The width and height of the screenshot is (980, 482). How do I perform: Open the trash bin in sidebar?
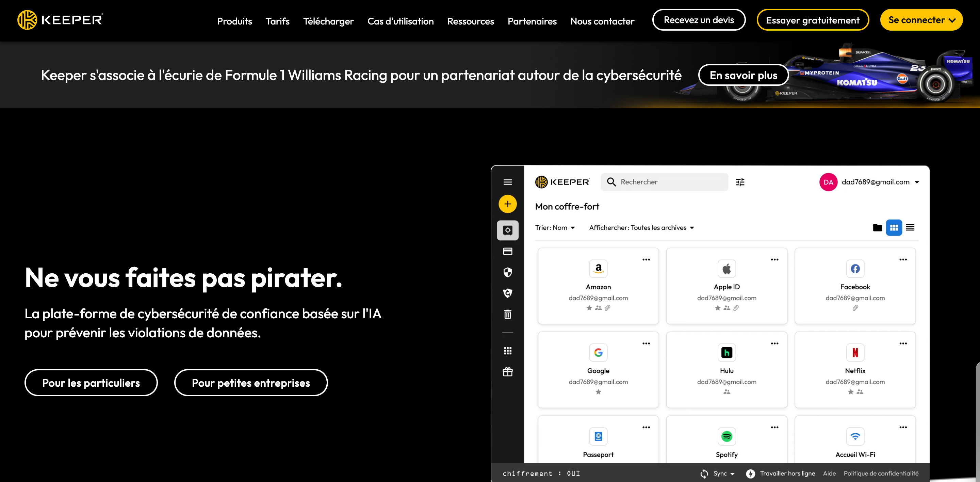point(507,314)
